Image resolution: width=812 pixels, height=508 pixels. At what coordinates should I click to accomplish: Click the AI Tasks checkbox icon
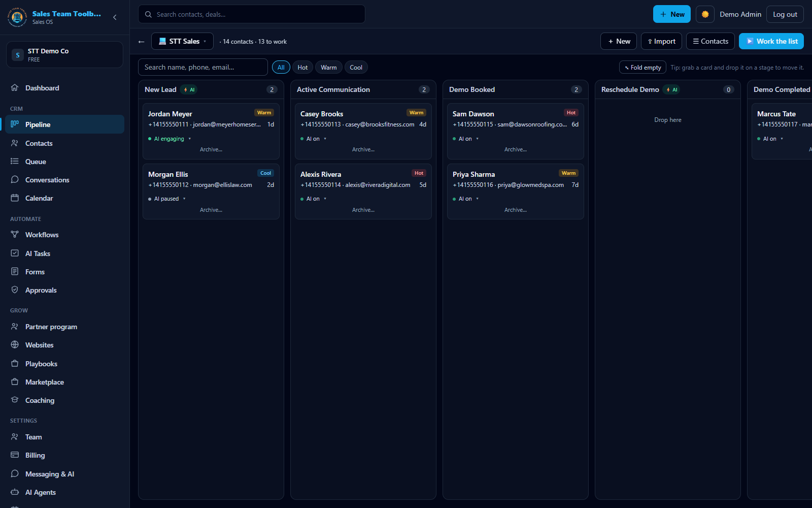[x=15, y=253]
